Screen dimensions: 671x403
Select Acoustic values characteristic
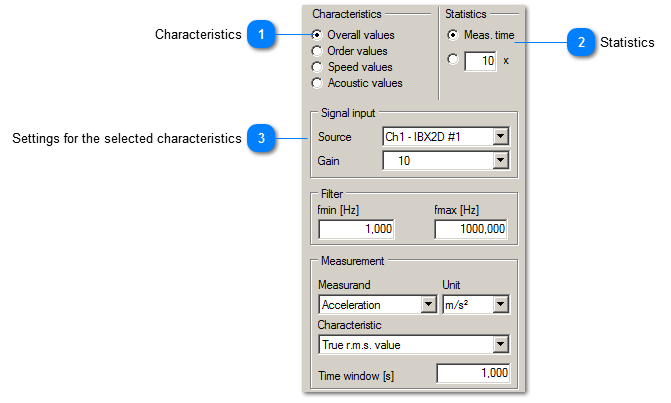tap(318, 83)
